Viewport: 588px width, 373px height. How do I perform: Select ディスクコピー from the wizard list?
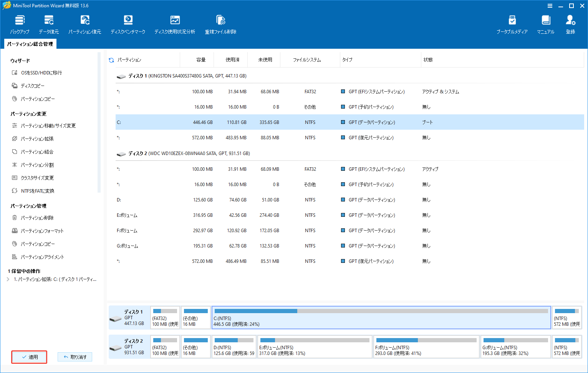point(32,86)
